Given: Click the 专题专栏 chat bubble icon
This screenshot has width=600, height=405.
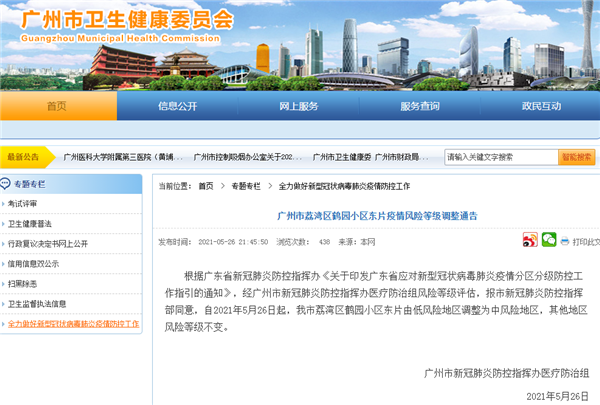Looking at the screenshot, I should coord(7,184).
